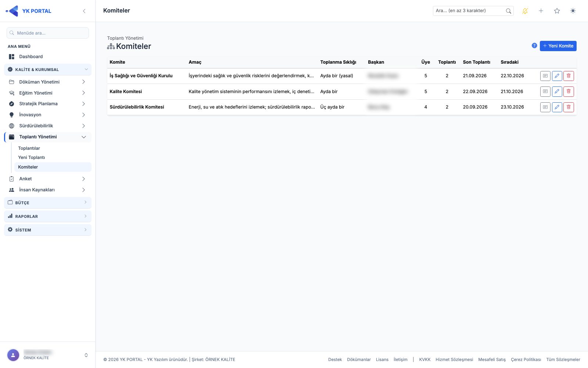This screenshot has height=368, width=588.
Task: Open the KVKK footer link
Action: (425, 360)
